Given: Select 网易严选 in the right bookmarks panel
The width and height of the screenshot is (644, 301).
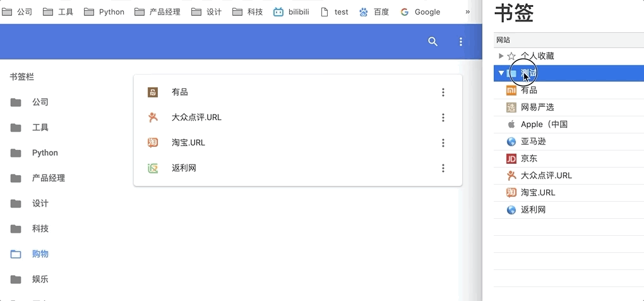Looking at the screenshot, I should (569, 107).
